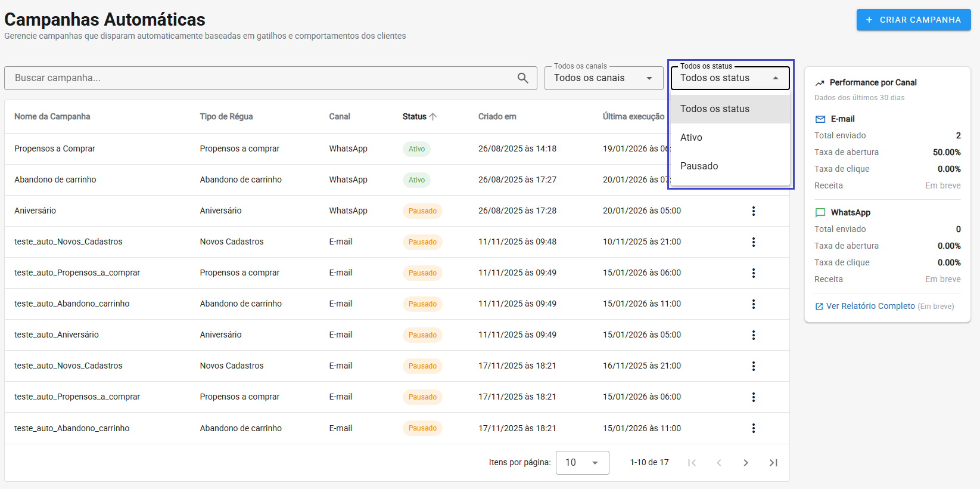Sort by the Nome da Campanha column header

click(52, 117)
